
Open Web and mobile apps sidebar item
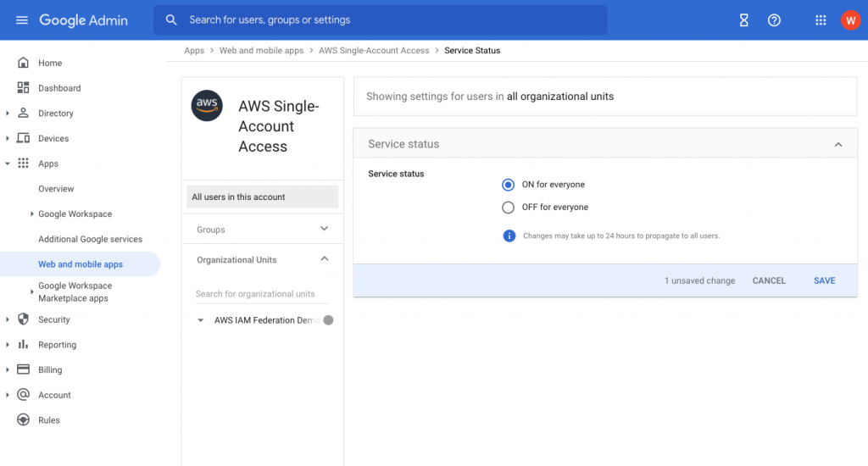click(x=81, y=264)
